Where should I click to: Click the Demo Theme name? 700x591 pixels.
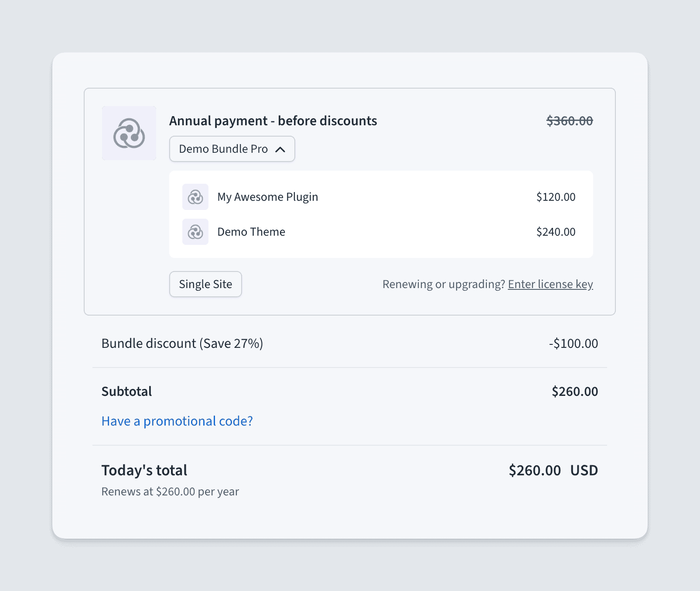click(x=251, y=232)
